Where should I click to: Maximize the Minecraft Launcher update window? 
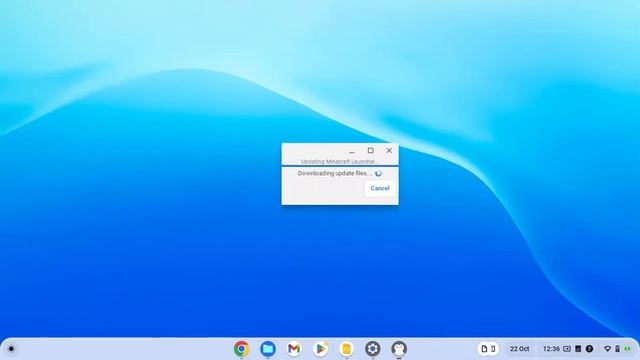[x=371, y=151]
